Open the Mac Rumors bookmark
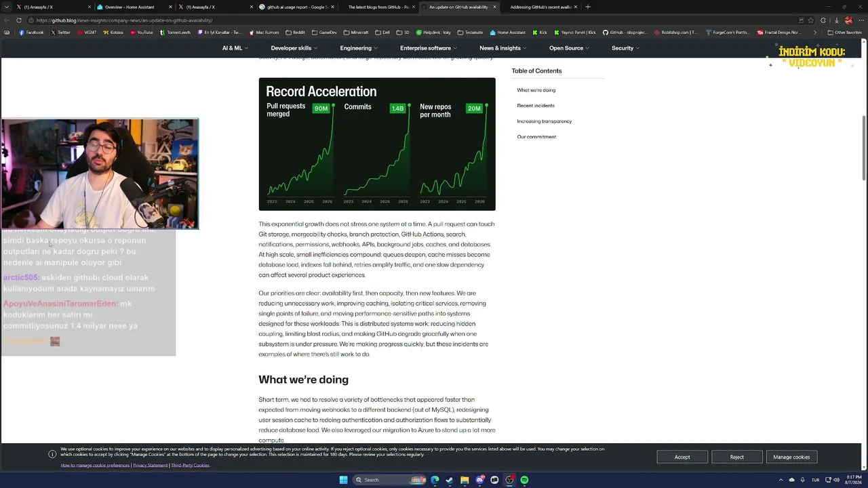The height and width of the screenshot is (488, 868). (264, 33)
